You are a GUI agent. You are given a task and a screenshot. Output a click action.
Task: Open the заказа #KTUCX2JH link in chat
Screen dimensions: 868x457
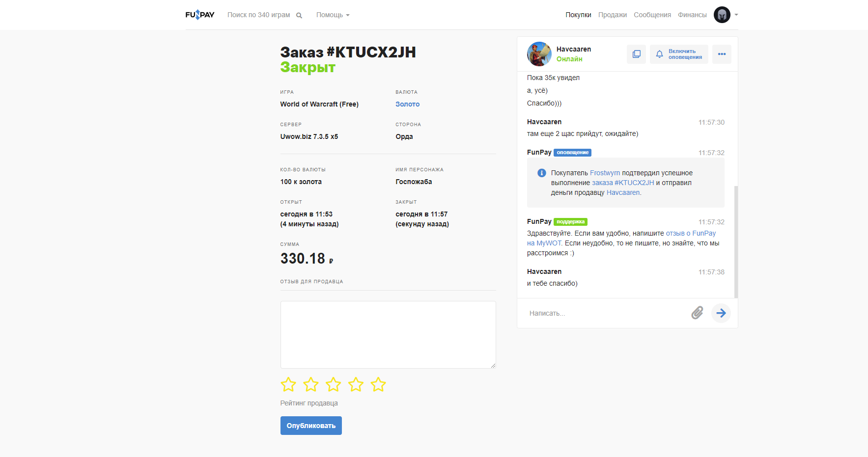(x=623, y=183)
